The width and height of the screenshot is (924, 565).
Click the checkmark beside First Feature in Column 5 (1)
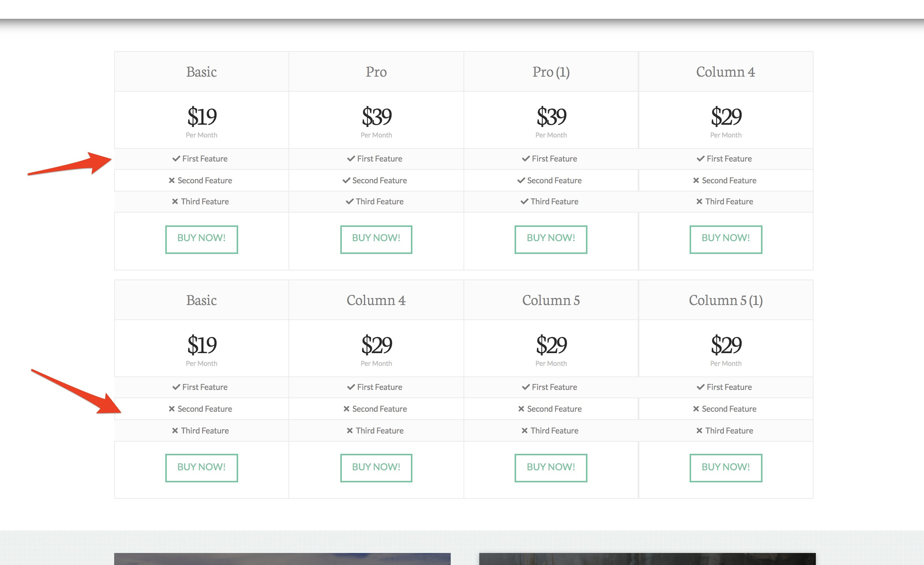point(701,387)
